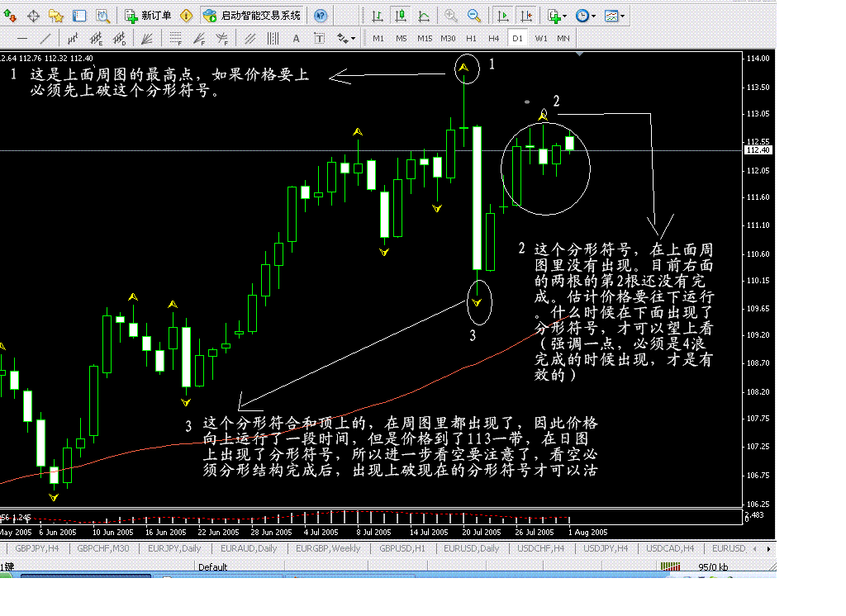
Task: Switch to M1 timeframe
Action: point(378,38)
